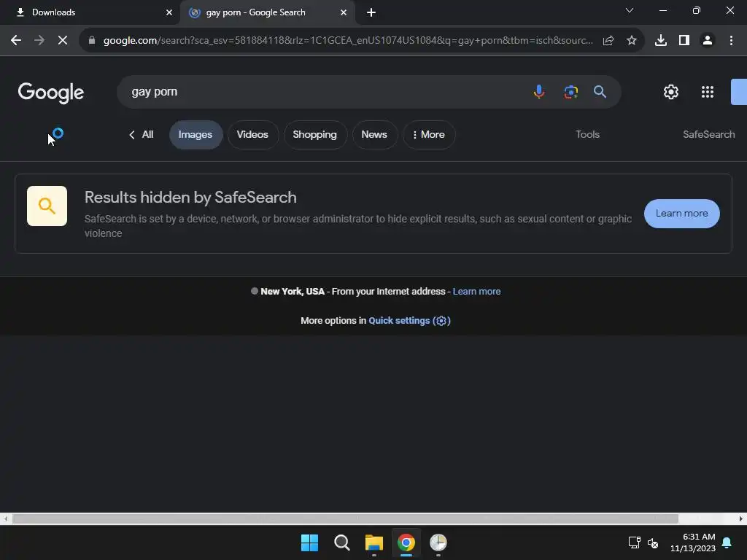Open Chrome three-dot menu

[731, 41]
